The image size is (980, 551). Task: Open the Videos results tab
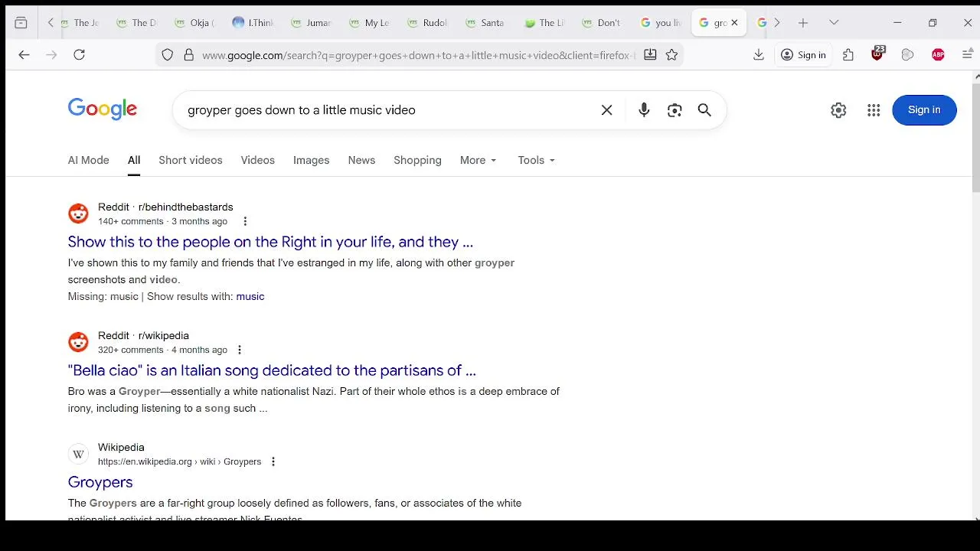[257, 160]
